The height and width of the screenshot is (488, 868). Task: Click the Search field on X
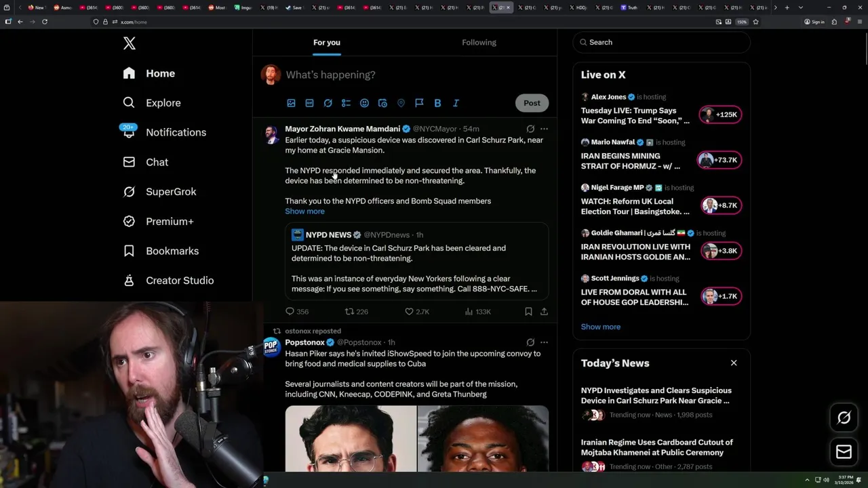[661, 42]
